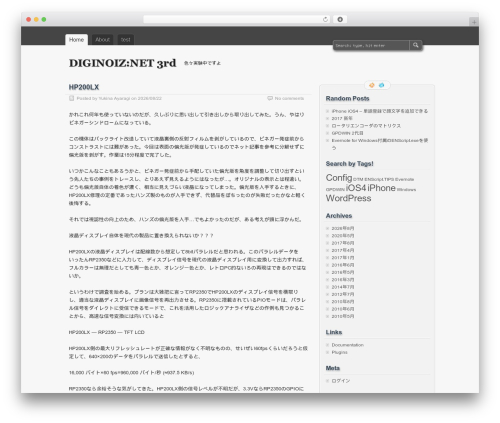Open random post starting with iPhone iOS4
Screen dimensions: 500x423
click(x=380, y=111)
